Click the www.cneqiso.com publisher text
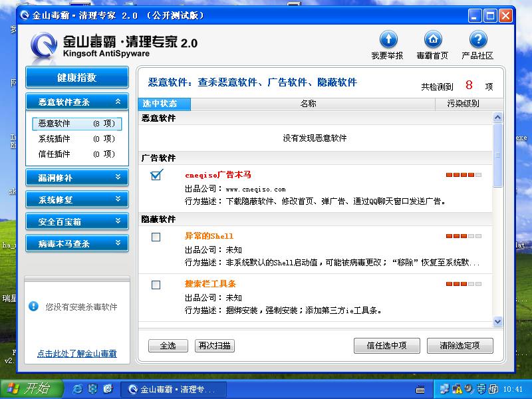 [x=255, y=190]
